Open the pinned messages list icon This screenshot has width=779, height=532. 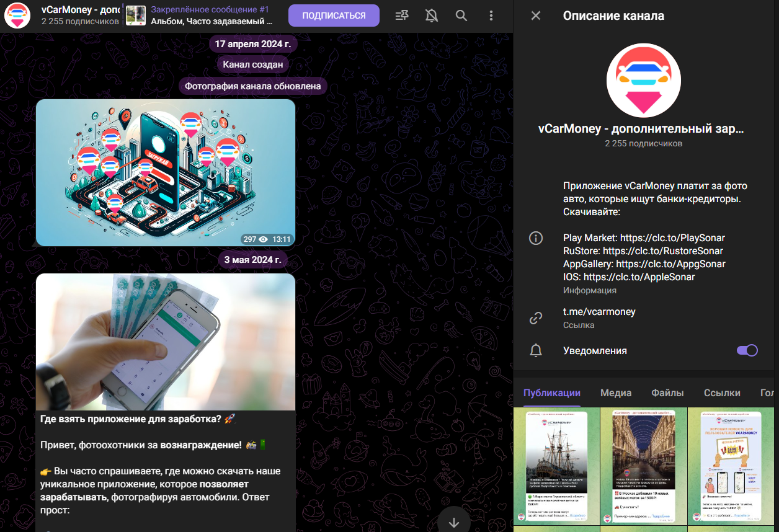(402, 16)
